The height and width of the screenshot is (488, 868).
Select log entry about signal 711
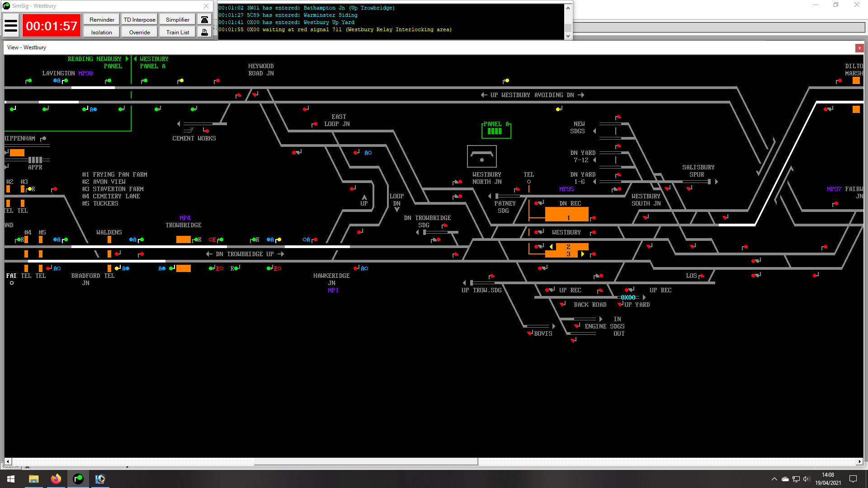[335, 29]
